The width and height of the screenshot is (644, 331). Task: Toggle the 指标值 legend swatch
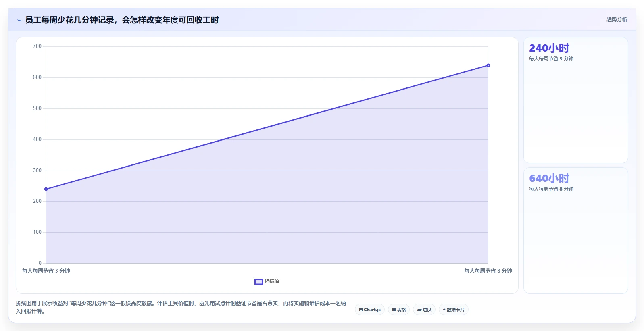click(258, 282)
